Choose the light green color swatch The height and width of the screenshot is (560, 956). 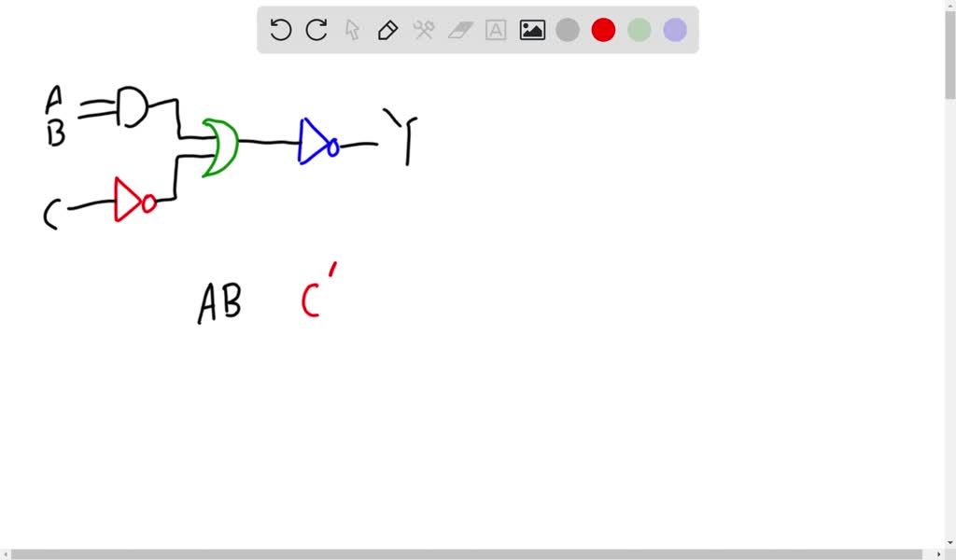tap(640, 30)
